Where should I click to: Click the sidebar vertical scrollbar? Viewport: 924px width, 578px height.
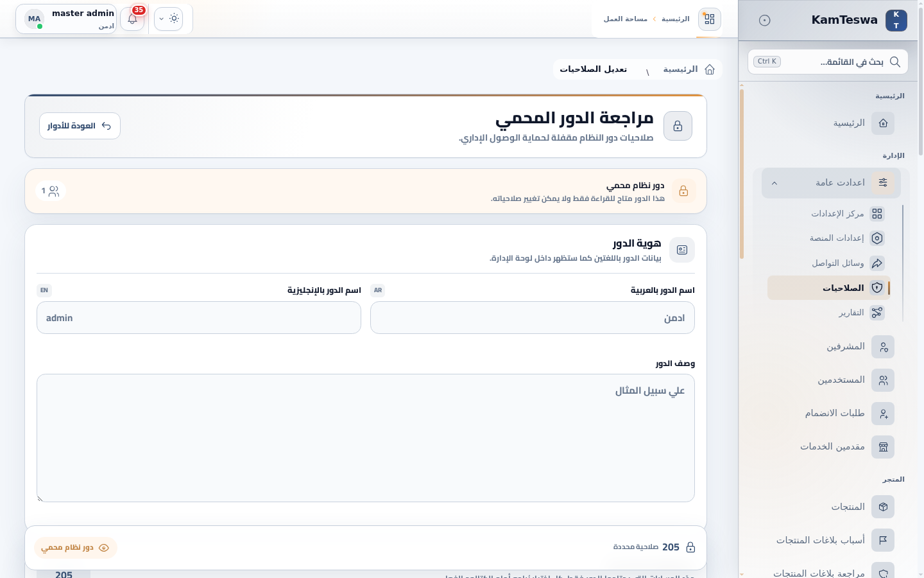pyautogui.click(x=742, y=174)
